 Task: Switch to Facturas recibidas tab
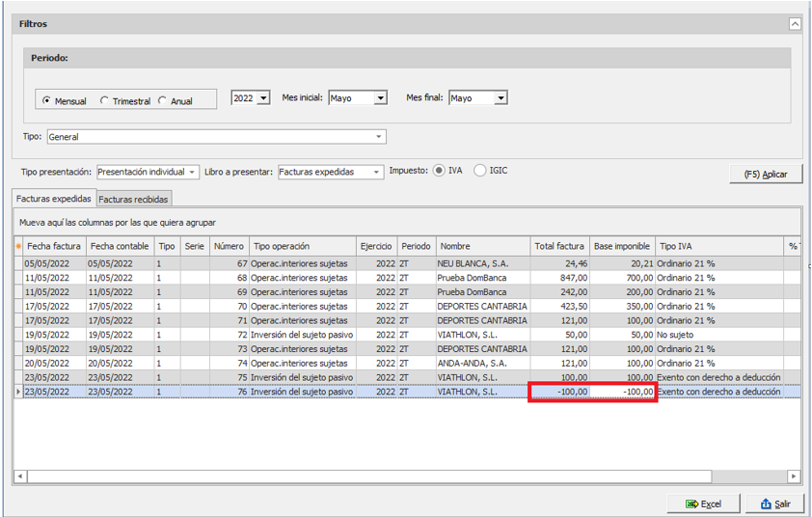pyautogui.click(x=134, y=199)
